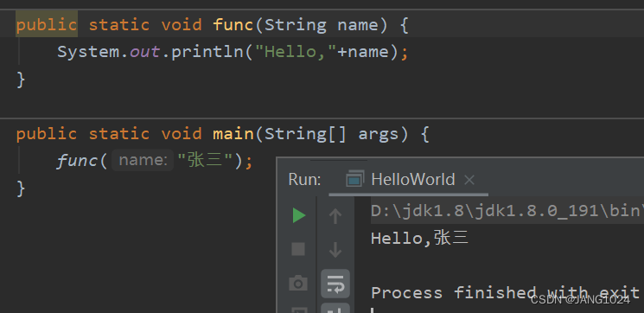
Task: Click the 'Process finished with exit' line
Action: [x=505, y=293]
